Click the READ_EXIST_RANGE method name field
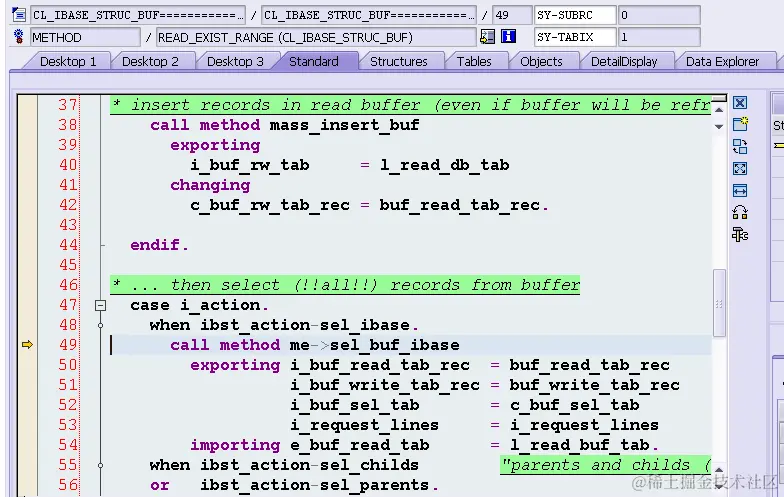The image size is (784, 497). [316, 38]
